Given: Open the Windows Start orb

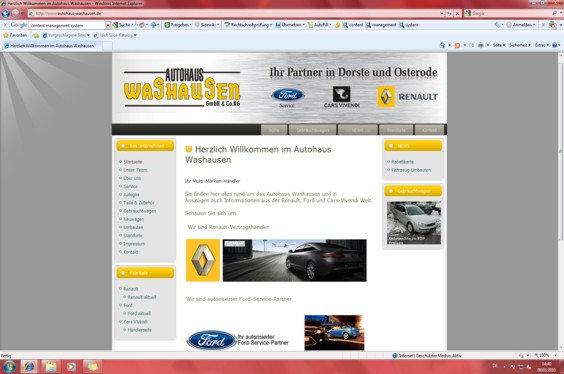Looking at the screenshot, I should click(x=9, y=367).
